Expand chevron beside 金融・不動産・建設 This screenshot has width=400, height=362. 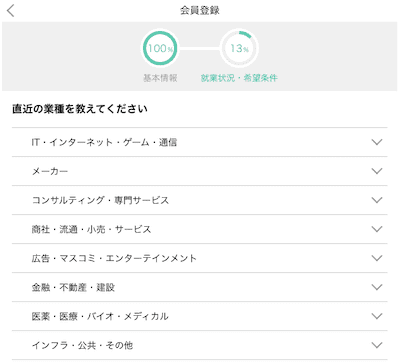(x=377, y=287)
